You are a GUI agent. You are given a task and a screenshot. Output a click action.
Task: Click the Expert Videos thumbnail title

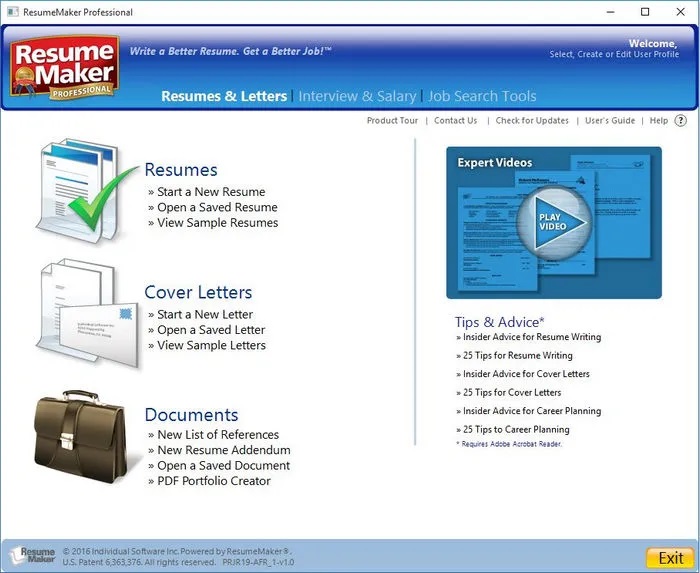495,162
